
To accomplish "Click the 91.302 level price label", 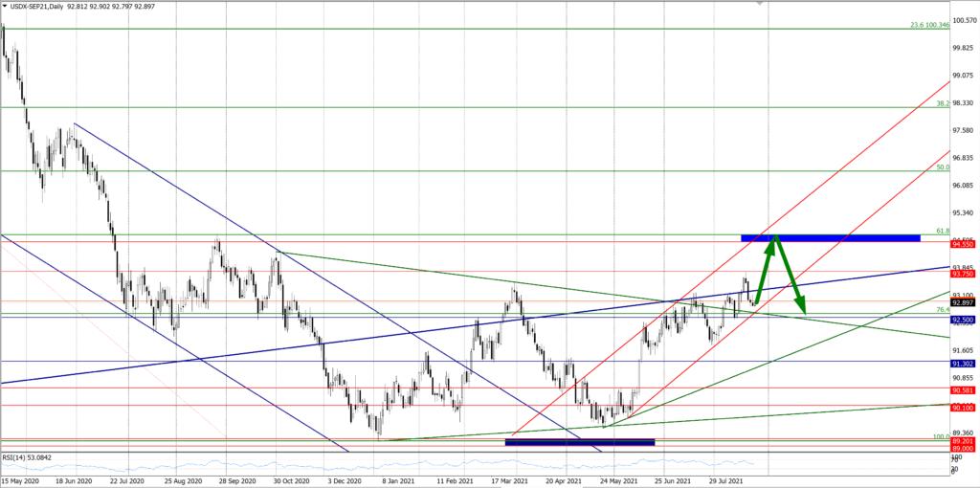I will (962, 364).
